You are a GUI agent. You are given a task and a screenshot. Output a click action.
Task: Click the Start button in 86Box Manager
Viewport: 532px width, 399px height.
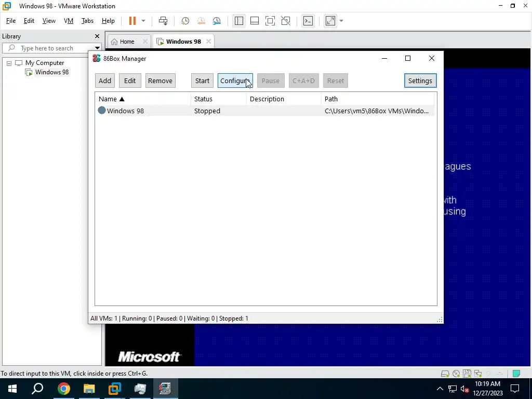coord(202,81)
